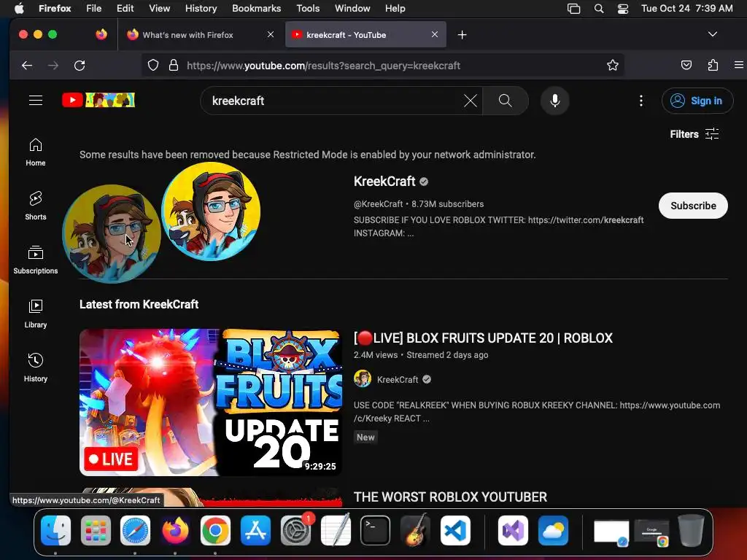This screenshot has width=747, height=560.
Task: Open Terminal from dock
Action: (x=376, y=530)
